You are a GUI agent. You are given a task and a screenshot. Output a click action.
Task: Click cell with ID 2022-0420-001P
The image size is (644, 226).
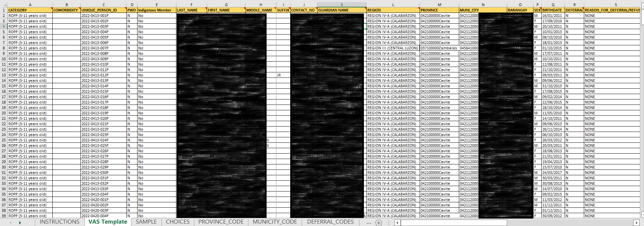104,200
